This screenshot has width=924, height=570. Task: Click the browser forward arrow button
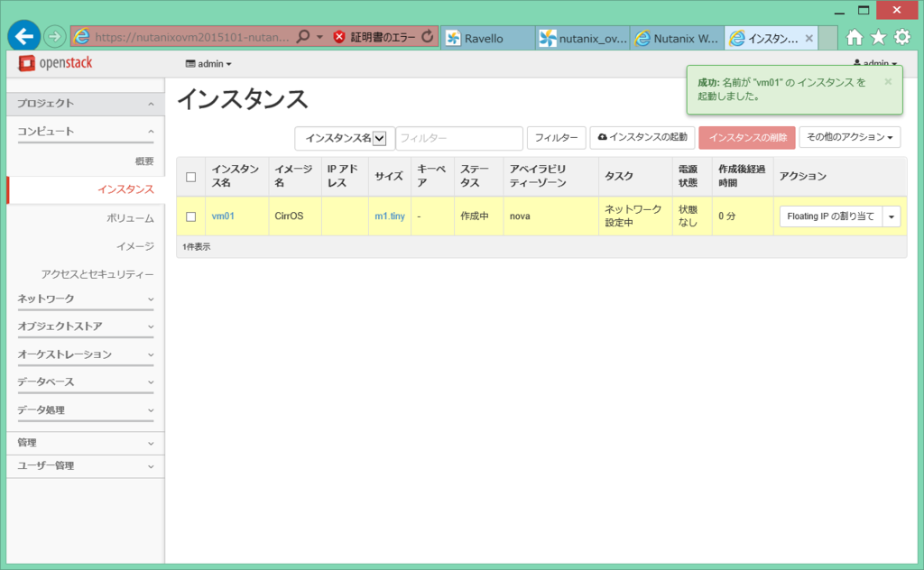[54, 36]
